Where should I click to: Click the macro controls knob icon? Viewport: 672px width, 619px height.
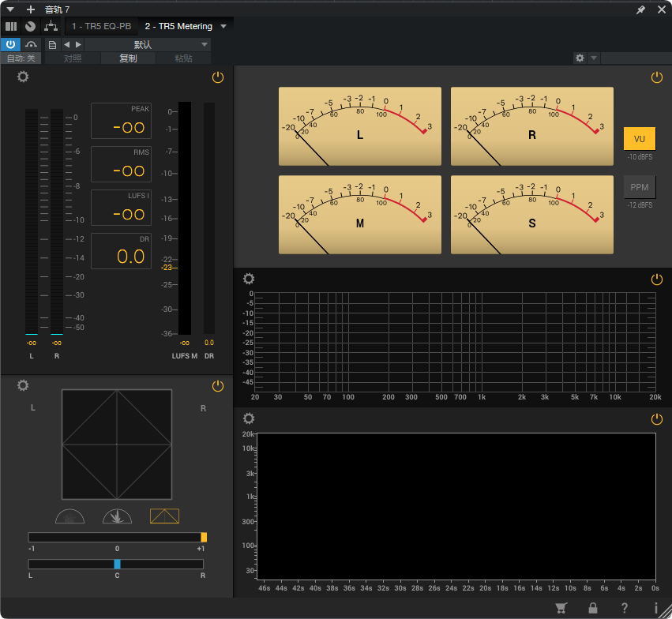pos(30,27)
